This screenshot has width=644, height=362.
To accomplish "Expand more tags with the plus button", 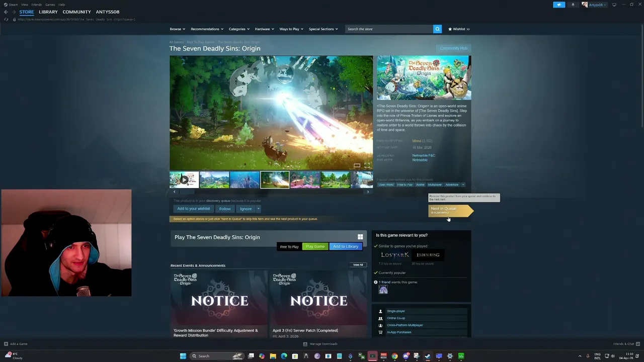I will pyautogui.click(x=463, y=185).
